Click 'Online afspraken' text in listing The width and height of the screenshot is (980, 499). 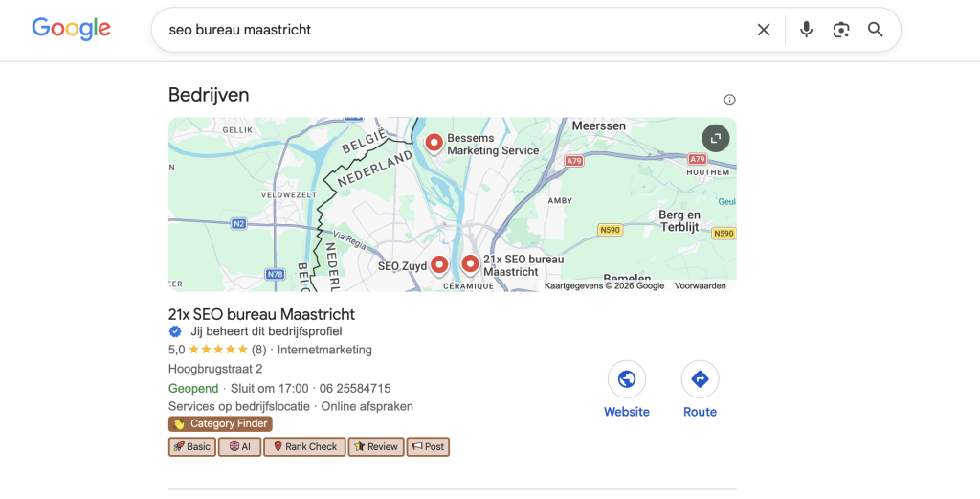point(367,406)
